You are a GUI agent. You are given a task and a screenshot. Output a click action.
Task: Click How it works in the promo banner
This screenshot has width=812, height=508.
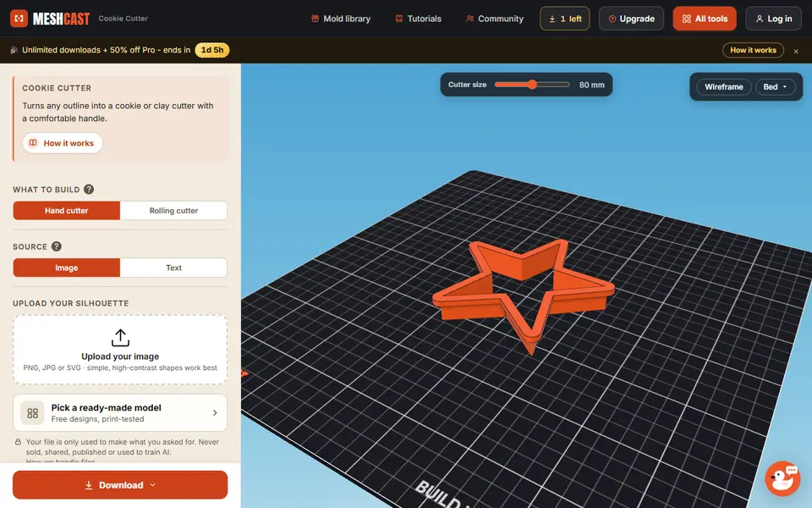tap(753, 50)
